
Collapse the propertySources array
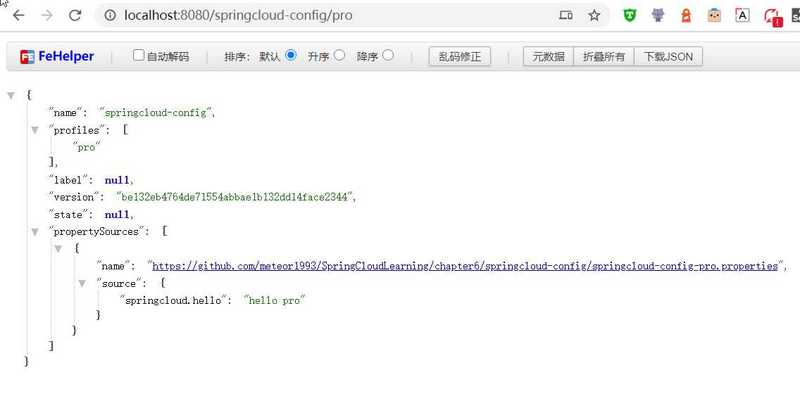35,232
